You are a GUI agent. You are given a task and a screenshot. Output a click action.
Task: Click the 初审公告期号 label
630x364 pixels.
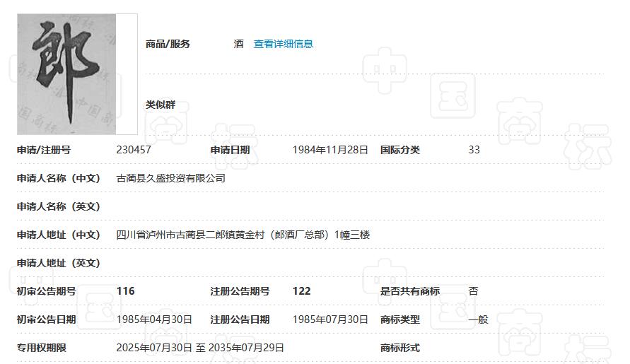click(46, 291)
